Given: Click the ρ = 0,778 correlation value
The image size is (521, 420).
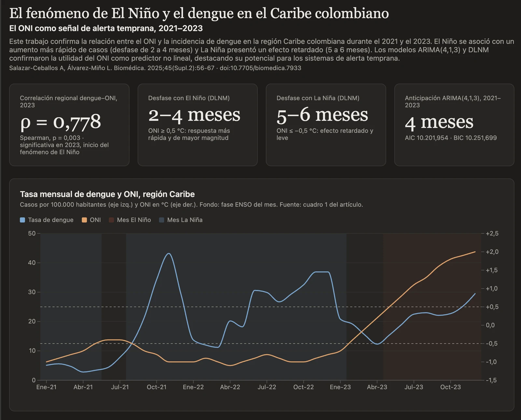Looking at the screenshot, I should click(x=61, y=122).
